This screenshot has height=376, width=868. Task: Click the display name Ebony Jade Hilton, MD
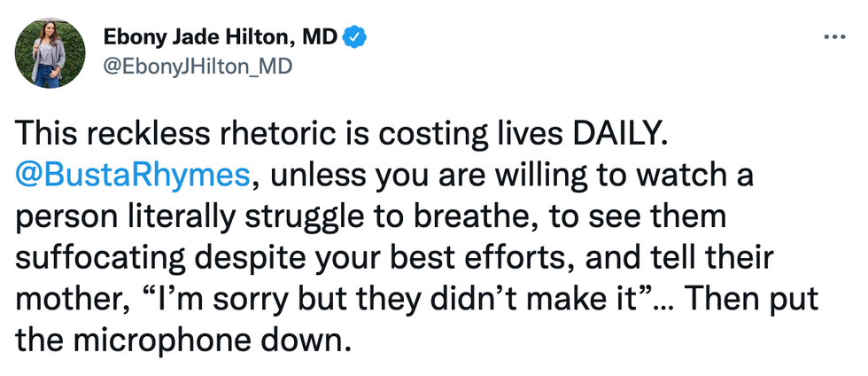tap(221, 38)
